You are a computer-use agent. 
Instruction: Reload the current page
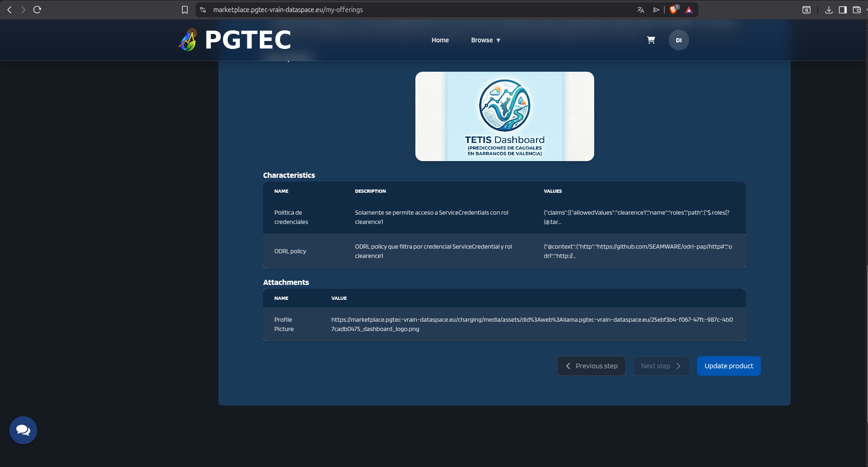[x=37, y=10]
